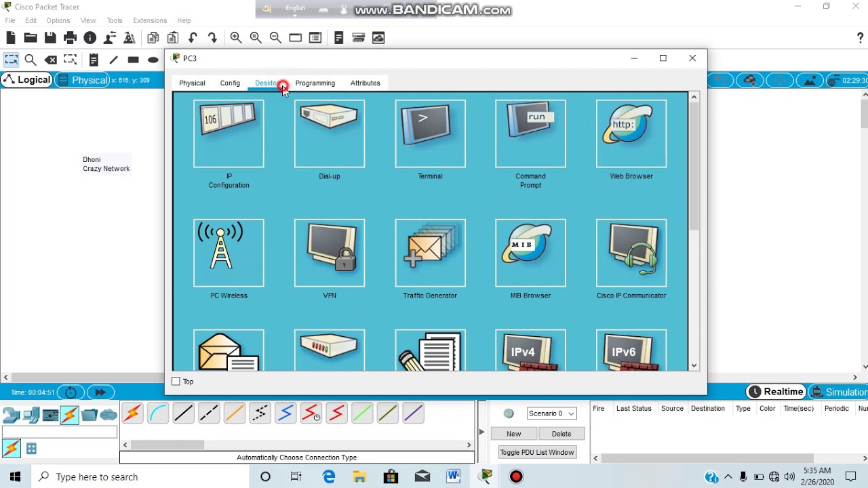868x488 pixels.
Task: Open the IP Configuration app
Action: pyautogui.click(x=229, y=134)
